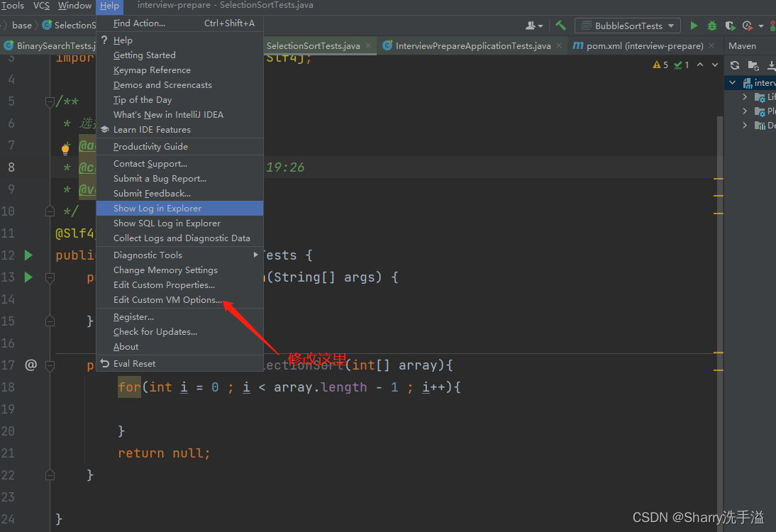Expand the Dependencies node in Maven tree
Screen dimensions: 776x532
click(x=744, y=126)
